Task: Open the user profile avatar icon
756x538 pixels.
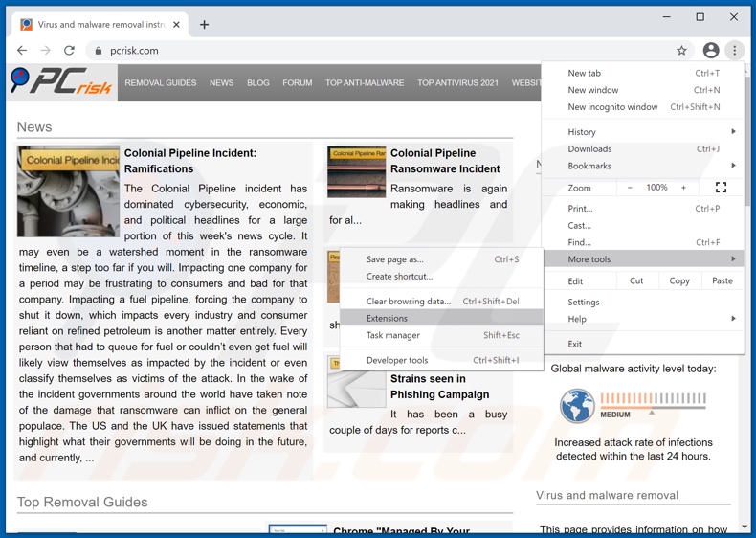Action: point(710,51)
